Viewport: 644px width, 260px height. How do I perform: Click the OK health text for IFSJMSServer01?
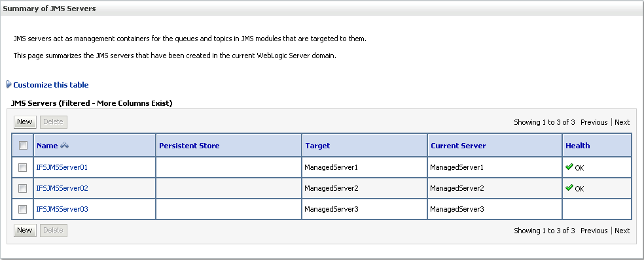[579, 168]
